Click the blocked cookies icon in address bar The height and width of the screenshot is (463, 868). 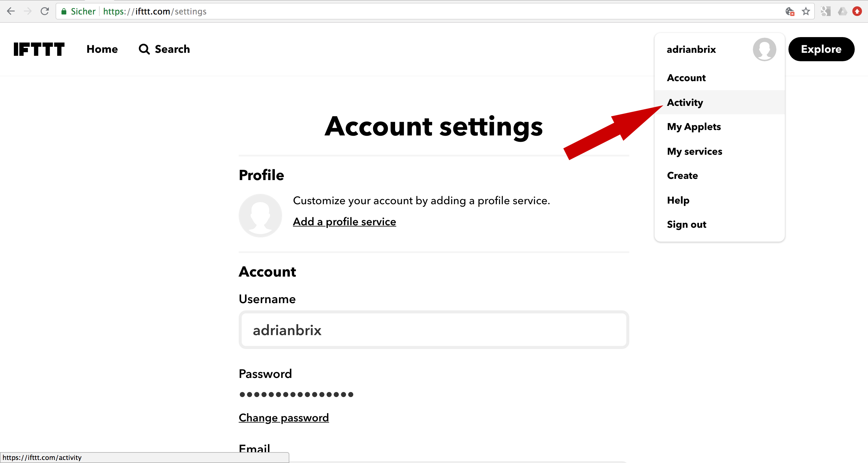(x=790, y=11)
